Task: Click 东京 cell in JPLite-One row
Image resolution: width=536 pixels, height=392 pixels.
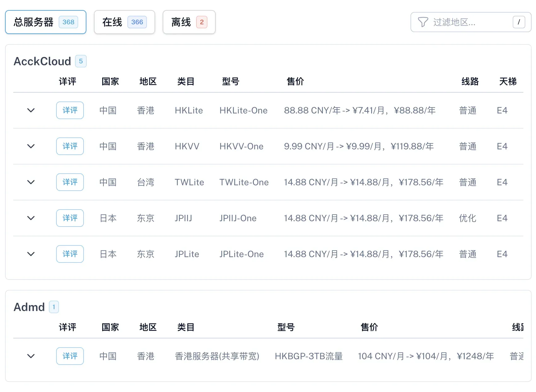Action: [x=146, y=254]
